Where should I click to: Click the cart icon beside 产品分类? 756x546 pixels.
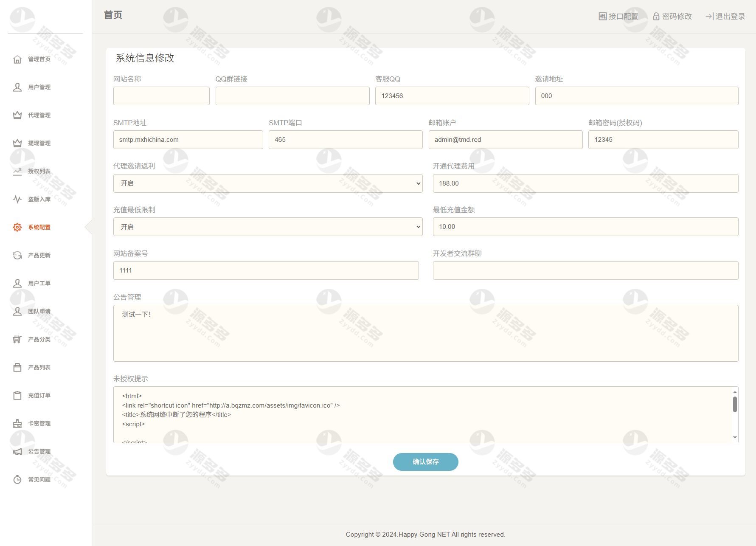click(x=17, y=339)
